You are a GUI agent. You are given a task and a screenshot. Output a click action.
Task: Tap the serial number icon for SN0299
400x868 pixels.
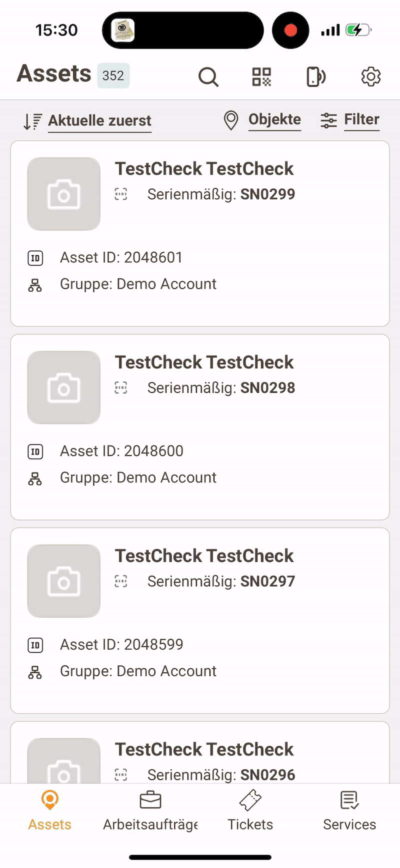121,194
